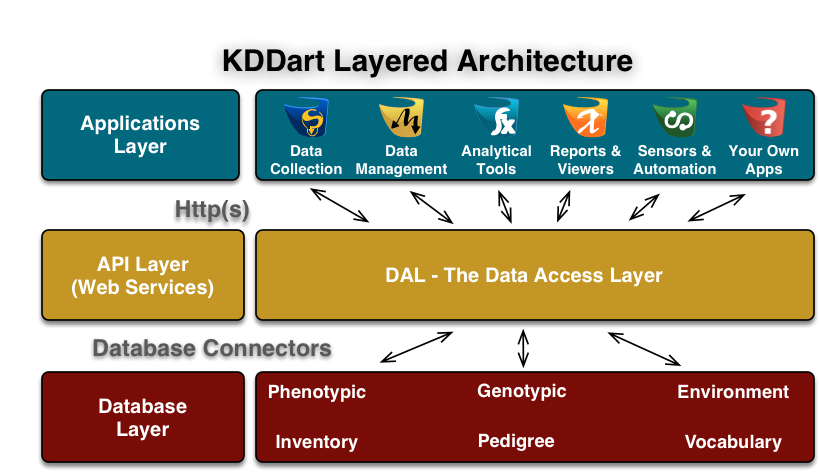This screenshot has height=473, width=819.
Task: Select the Applications Layer box
Action: point(140,135)
